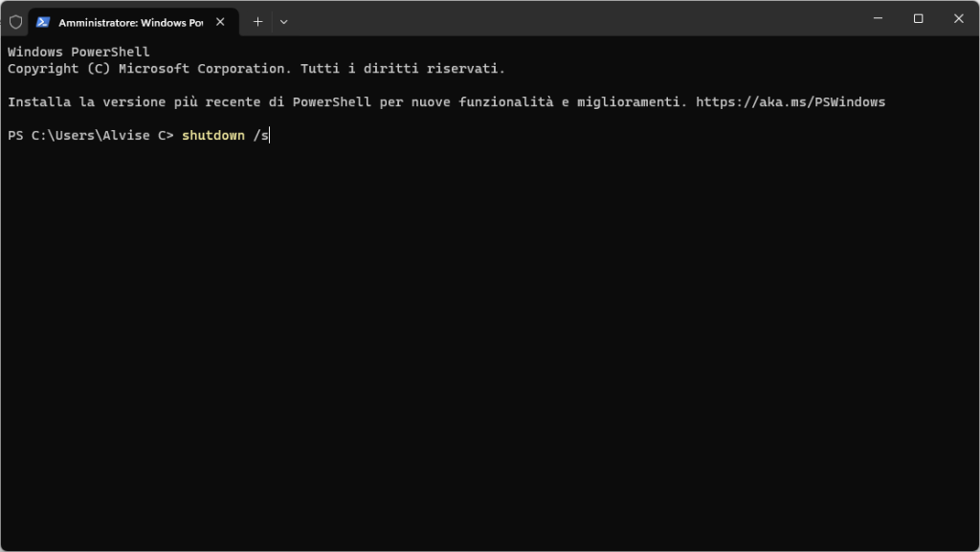Expand the new tab profile dropdown chevron
The height and width of the screenshot is (552, 980).
click(283, 21)
